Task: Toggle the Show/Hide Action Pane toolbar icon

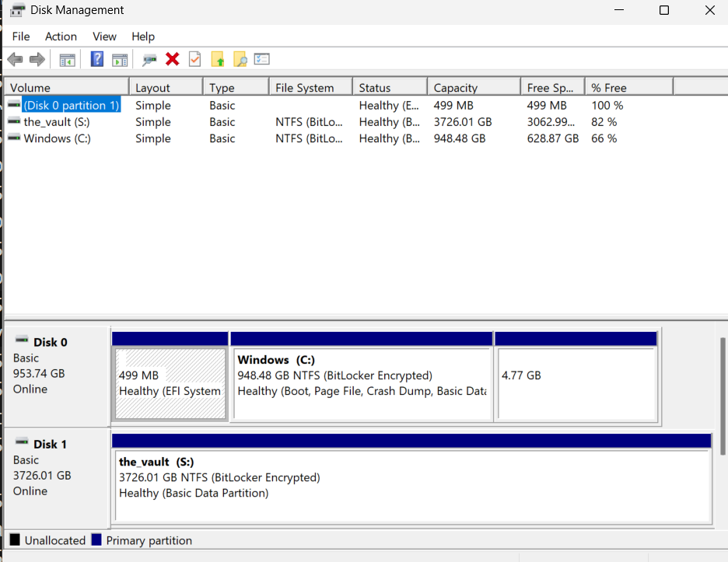Action: click(120, 60)
